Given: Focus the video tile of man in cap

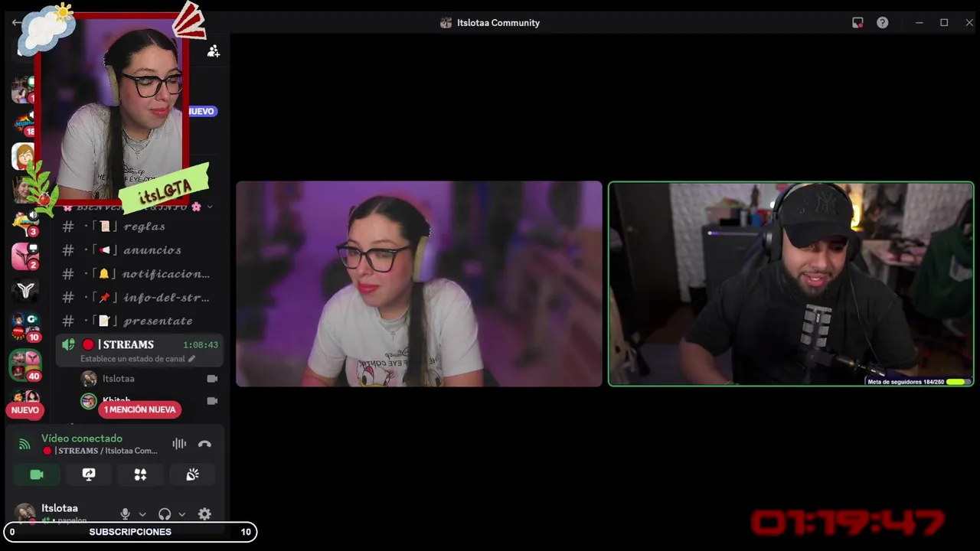Looking at the screenshot, I should pyautogui.click(x=791, y=284).
